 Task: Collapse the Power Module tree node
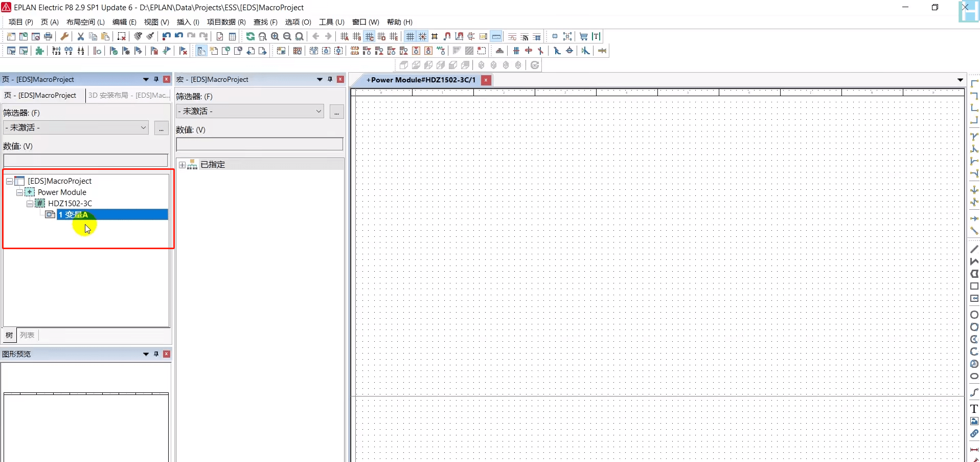(x=19, y=192)
